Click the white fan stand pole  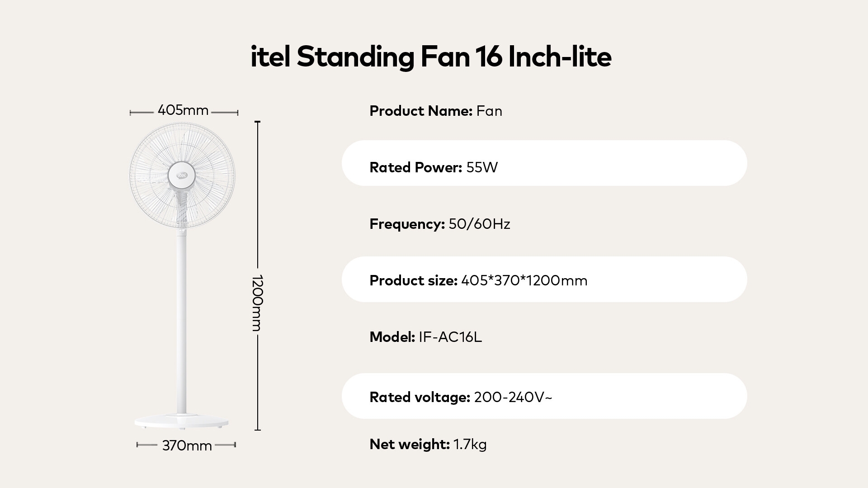click(x=182, y=317)
